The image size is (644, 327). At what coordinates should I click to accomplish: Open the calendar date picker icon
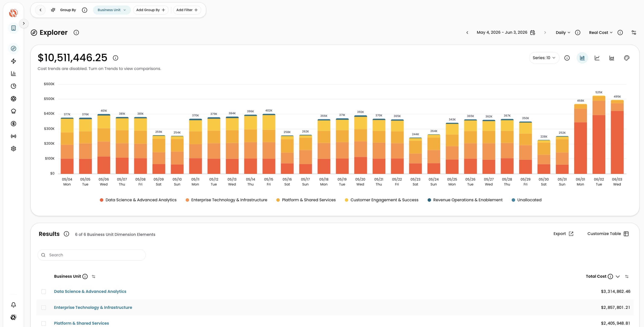point(533,32)
